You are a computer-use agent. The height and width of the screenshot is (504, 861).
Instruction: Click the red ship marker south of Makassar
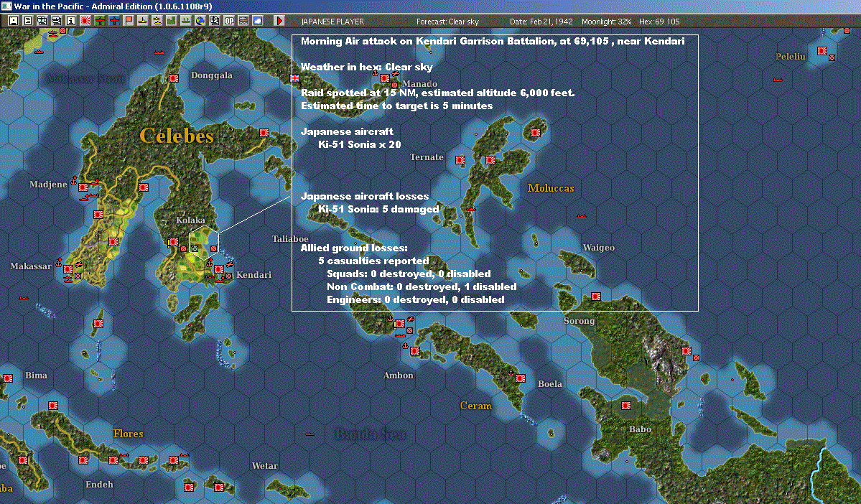[x=24, y=297]
